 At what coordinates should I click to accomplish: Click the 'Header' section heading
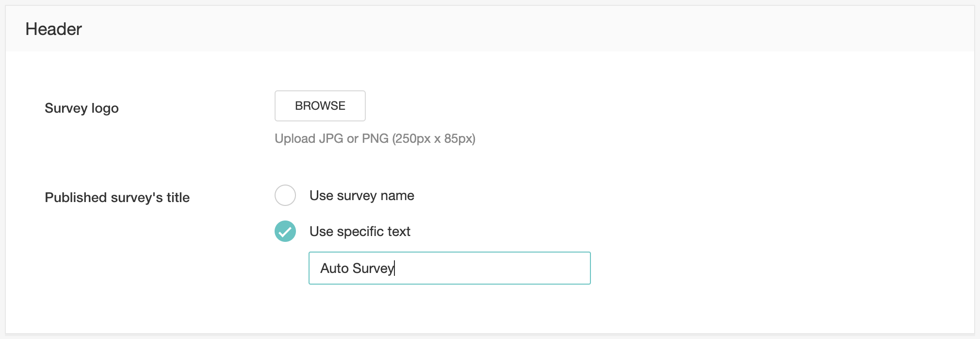pos(53,29)
